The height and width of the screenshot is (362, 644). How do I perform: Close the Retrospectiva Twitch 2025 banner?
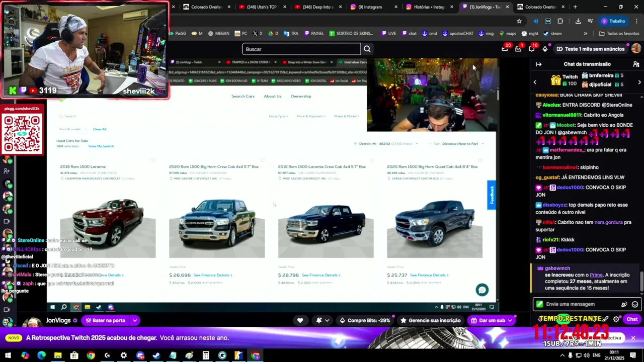[633, 338]
